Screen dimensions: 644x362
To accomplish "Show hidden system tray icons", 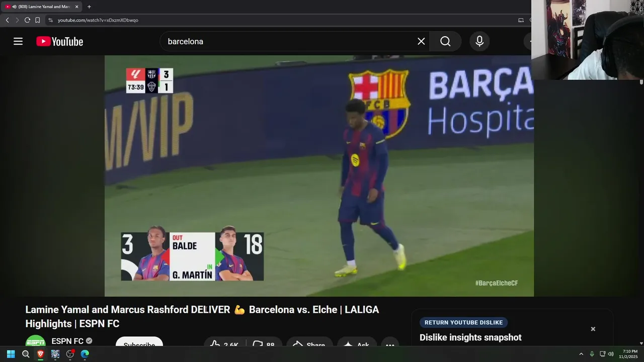I will (581, 354).
